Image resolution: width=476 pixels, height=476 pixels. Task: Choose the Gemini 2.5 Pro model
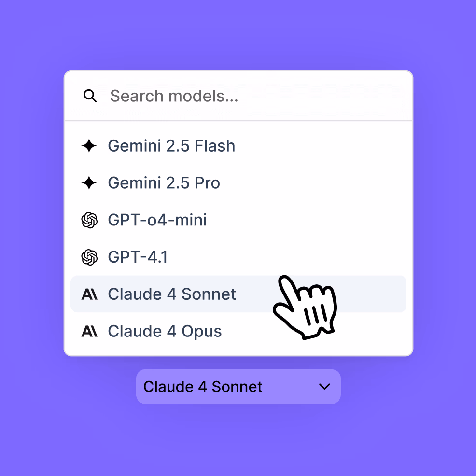tap(164, 183)
